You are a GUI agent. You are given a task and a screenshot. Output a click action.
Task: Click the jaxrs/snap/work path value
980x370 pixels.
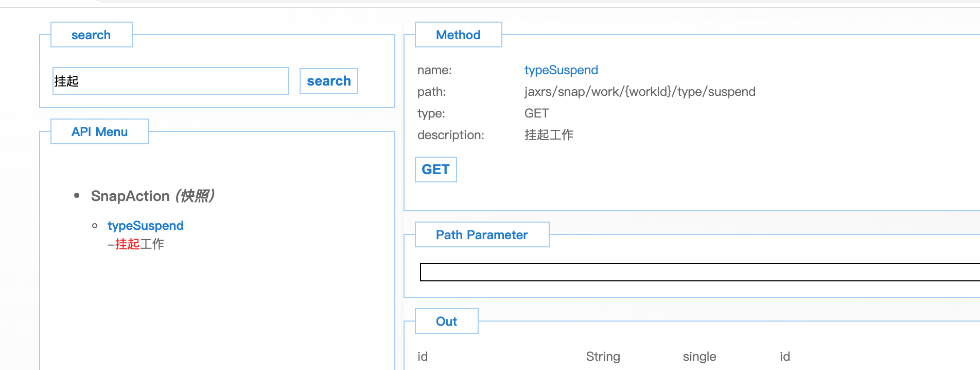point(640,92)
